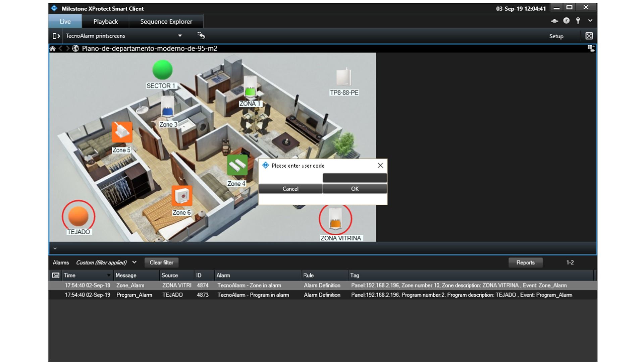Toggle full screen mode icon
The height and width of the screenshot is (362, 644).
click(589, 36)
